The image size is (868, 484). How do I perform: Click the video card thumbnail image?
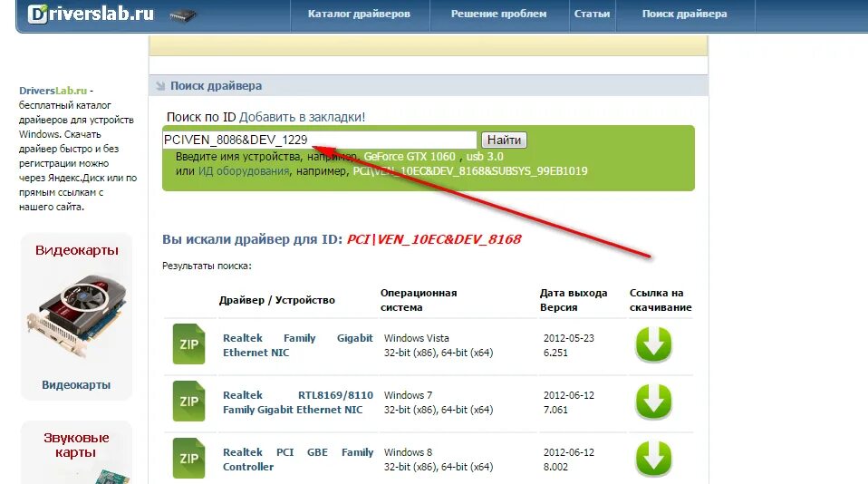point(76,318)
